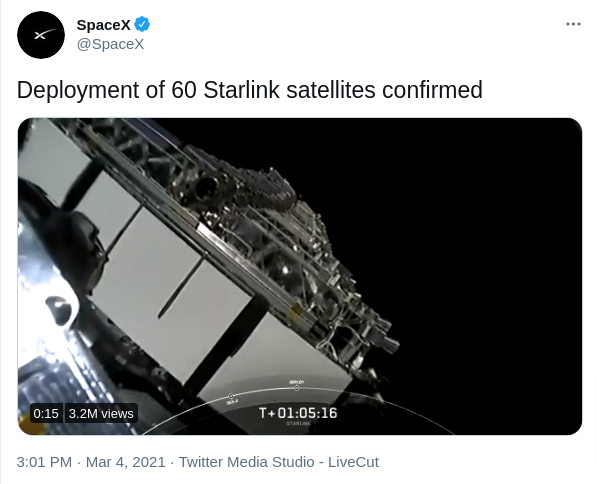Screen dimensions: 597x484
Task: Open the 3:01 PM timestamp link
Action: 44,462
